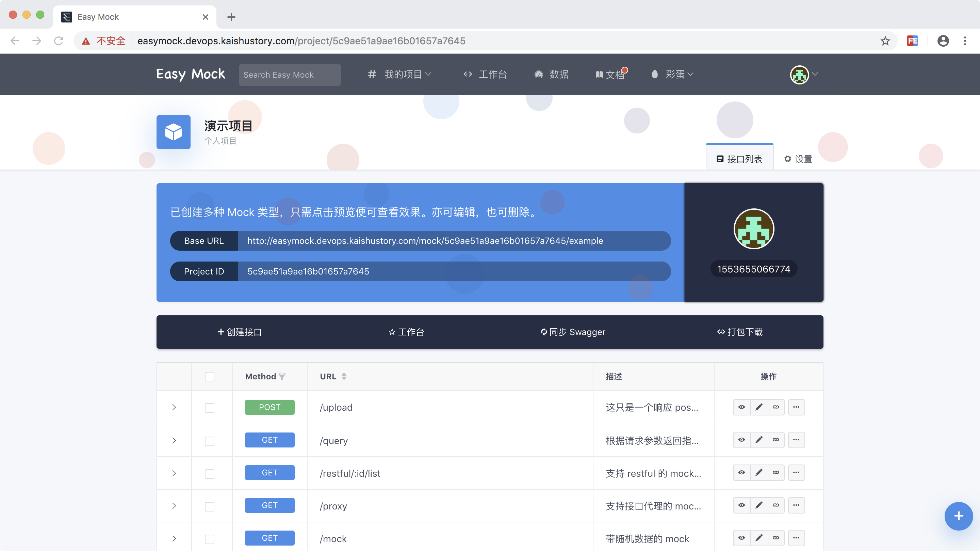Edit the /mock interface with pencil icon
Viewport: 980px width, 551px height.
(x=758, y=538)
